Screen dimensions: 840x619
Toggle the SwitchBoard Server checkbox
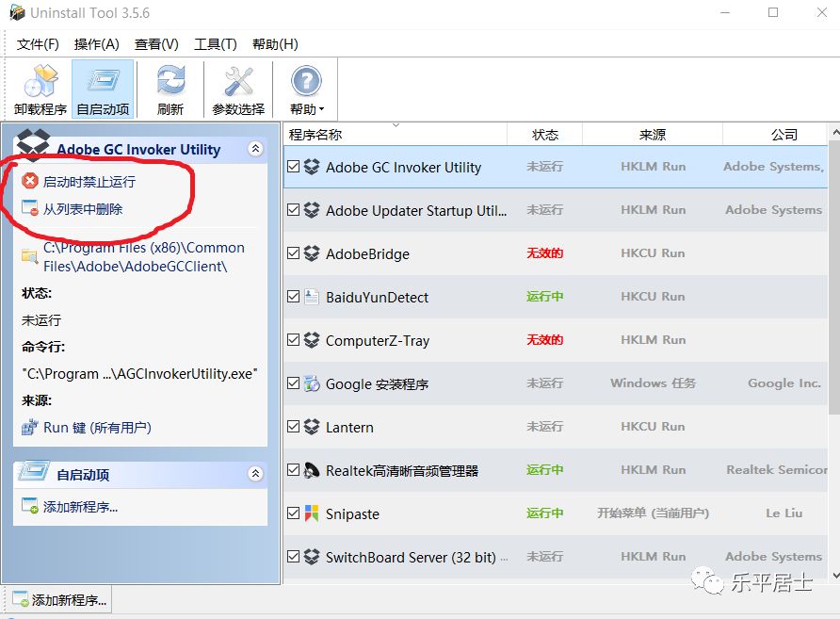click(294, 556)
